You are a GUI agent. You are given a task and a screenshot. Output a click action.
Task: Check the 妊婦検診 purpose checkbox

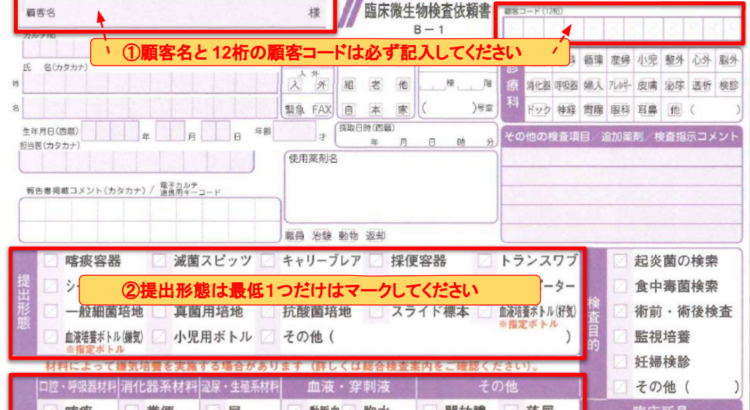pos(620,362)
